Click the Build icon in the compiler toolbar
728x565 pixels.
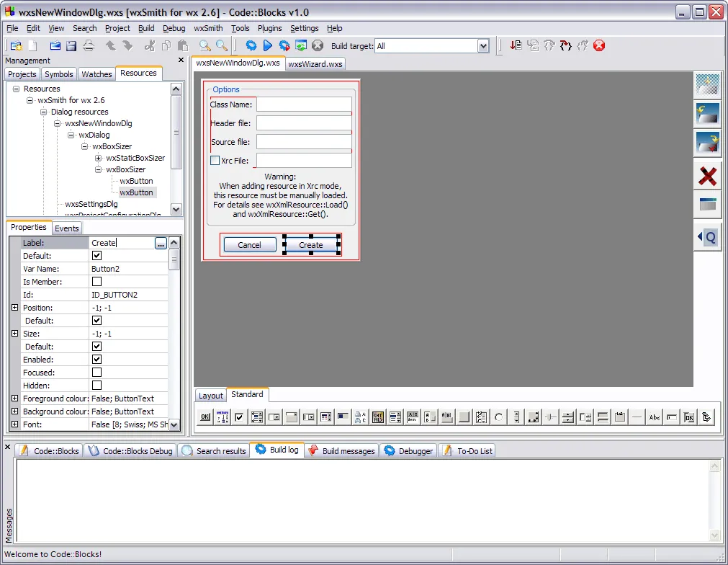click(x=251, y=45)
